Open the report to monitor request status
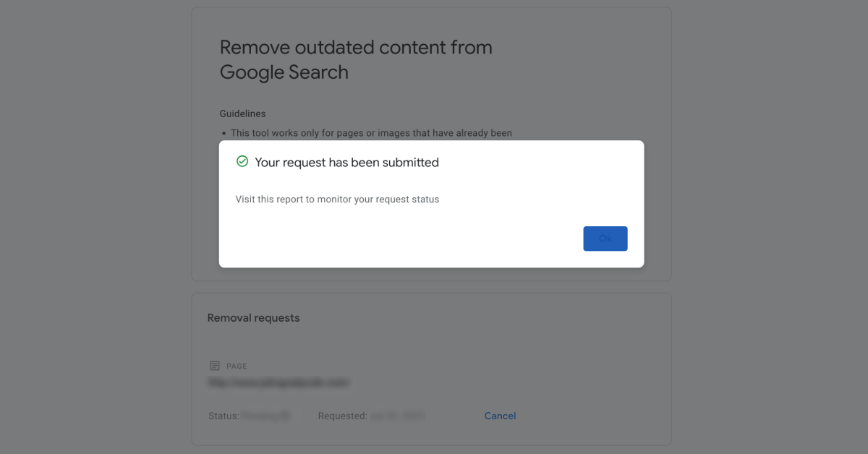The image size is (868, 454). click(336, 199)
